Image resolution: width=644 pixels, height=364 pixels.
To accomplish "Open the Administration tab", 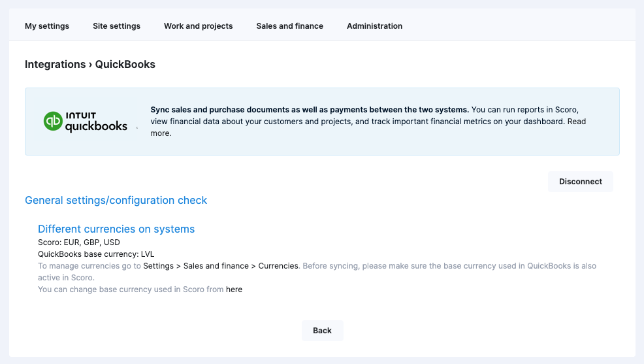I will 374,26.
